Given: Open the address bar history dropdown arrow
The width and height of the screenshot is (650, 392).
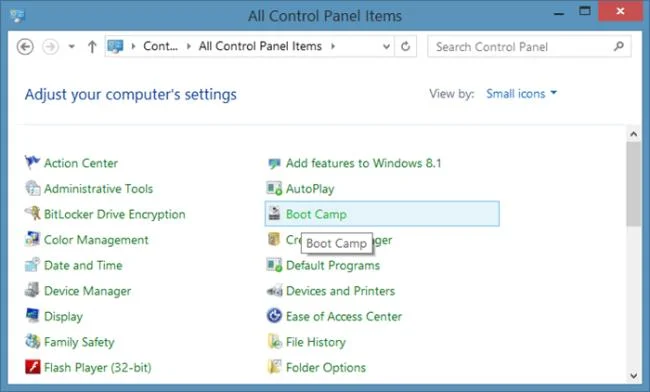Looking at the screenshot, I should pyautogui.click(x=386, y=46).
